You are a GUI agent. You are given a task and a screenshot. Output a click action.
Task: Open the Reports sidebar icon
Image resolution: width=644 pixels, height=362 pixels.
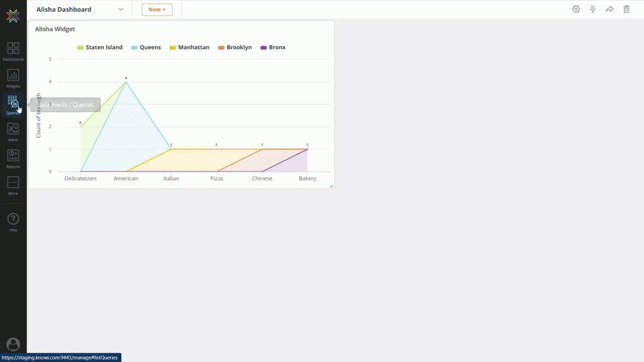coord(13,156)
